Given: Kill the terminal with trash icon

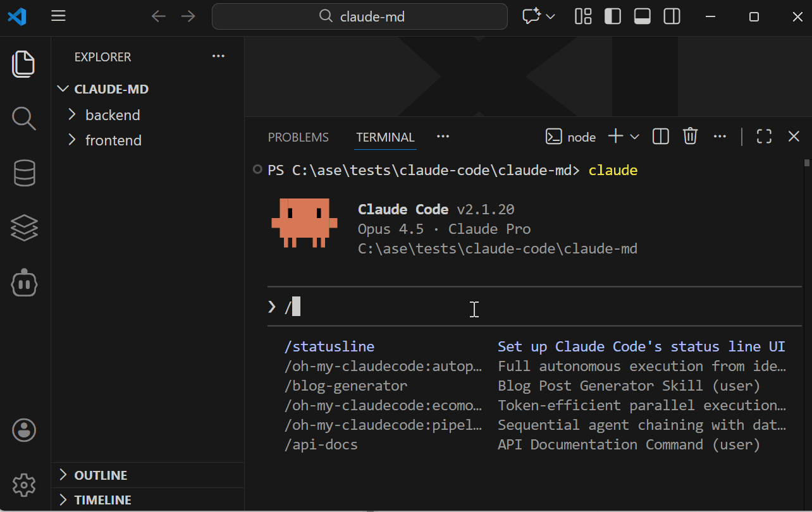Looking at the screenshot, I should 690,137.
